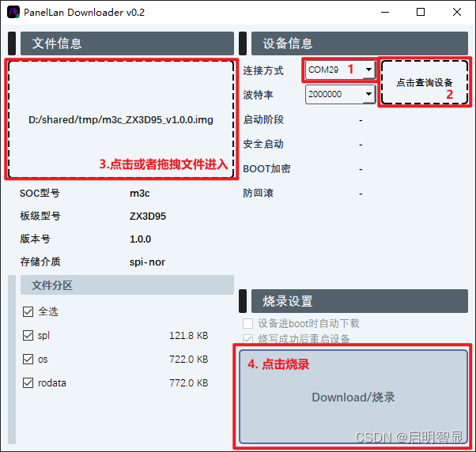
Task: Click the 设备信息 section header
Action: pyautogui.click(x=360, y=43)
